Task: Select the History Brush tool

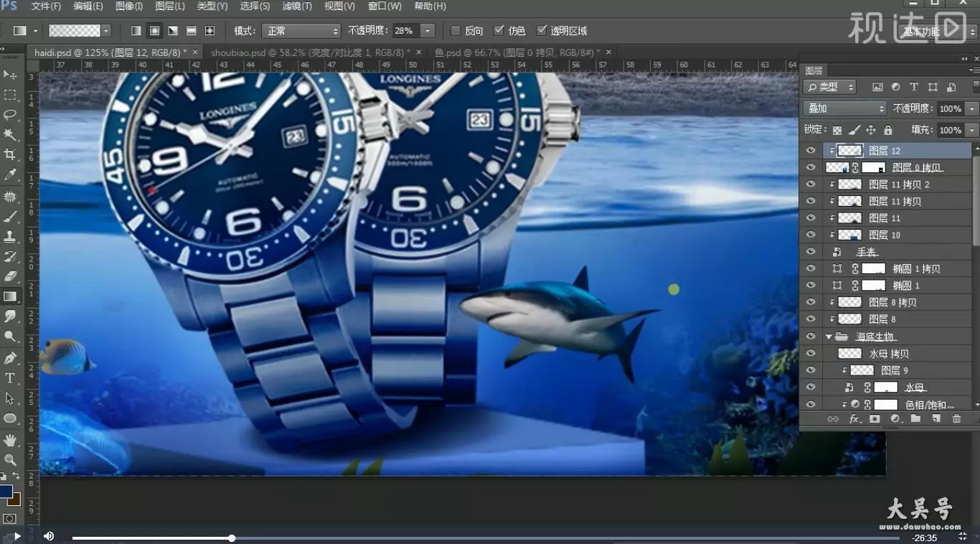Action: point(10,256)
